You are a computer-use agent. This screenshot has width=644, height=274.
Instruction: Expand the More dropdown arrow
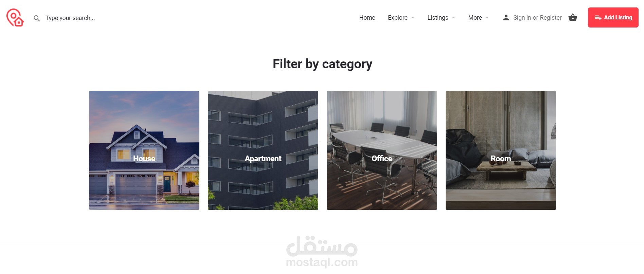[487, 18]
